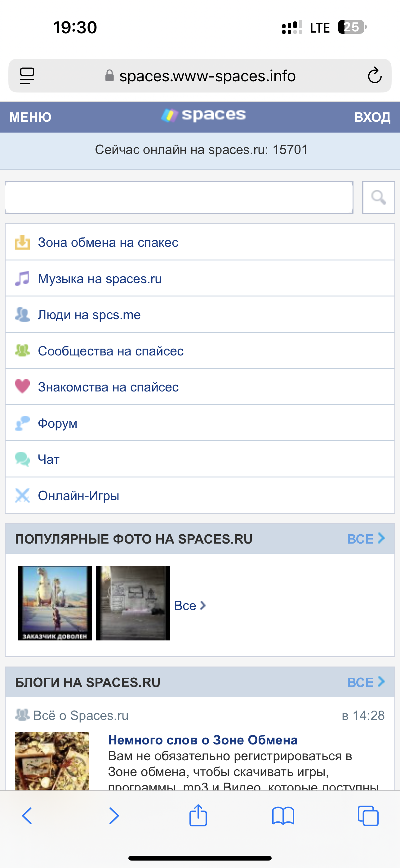
Task: Open Музыка на spaces.ru section
Action: click(100, 279)
